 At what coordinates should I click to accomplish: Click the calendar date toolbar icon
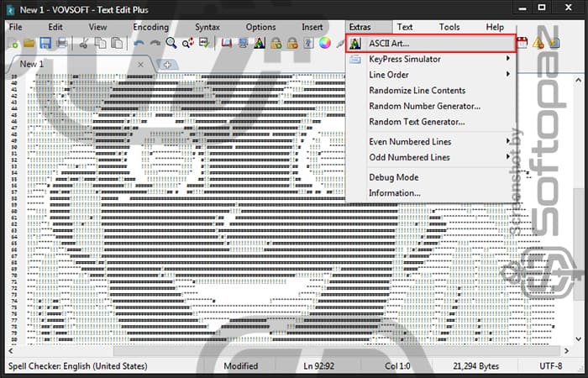[522, 43]
